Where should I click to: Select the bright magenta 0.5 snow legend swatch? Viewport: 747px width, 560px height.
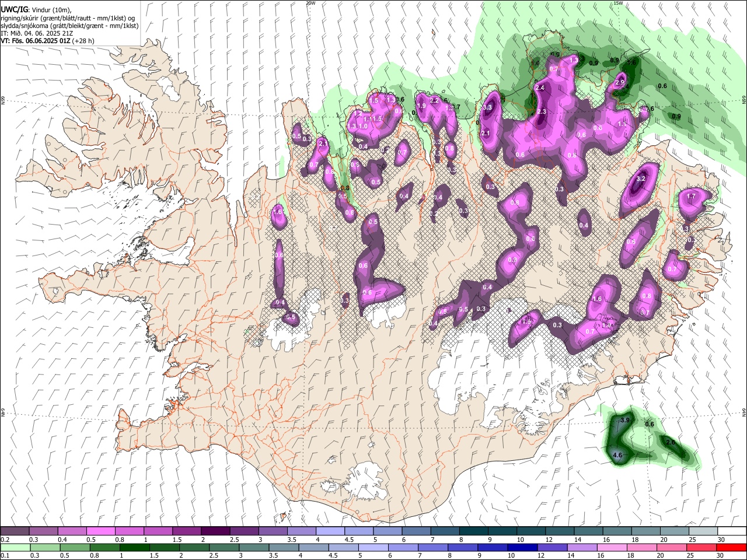100,531
